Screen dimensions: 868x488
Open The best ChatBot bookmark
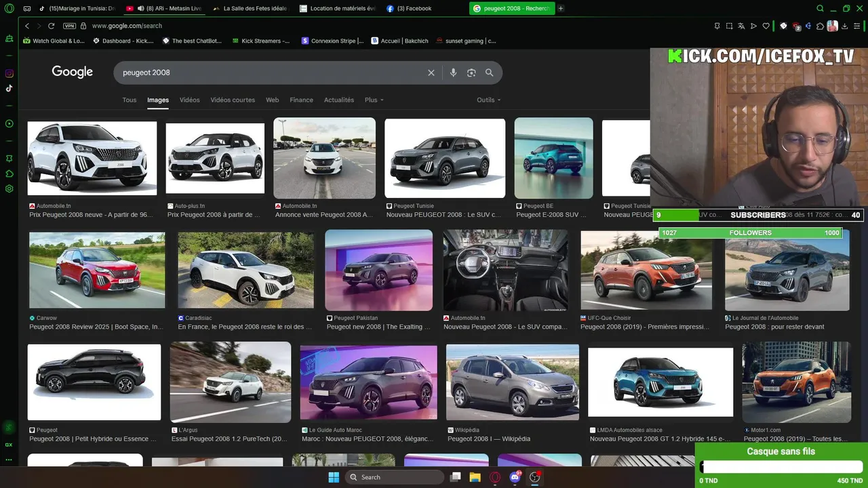pos(193,41)
